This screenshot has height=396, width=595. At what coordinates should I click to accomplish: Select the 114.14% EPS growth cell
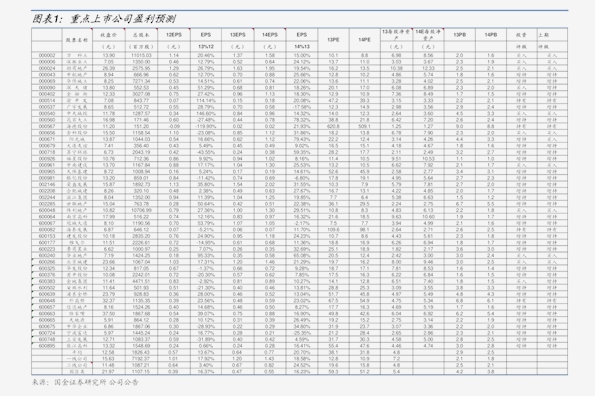[206, 101]
